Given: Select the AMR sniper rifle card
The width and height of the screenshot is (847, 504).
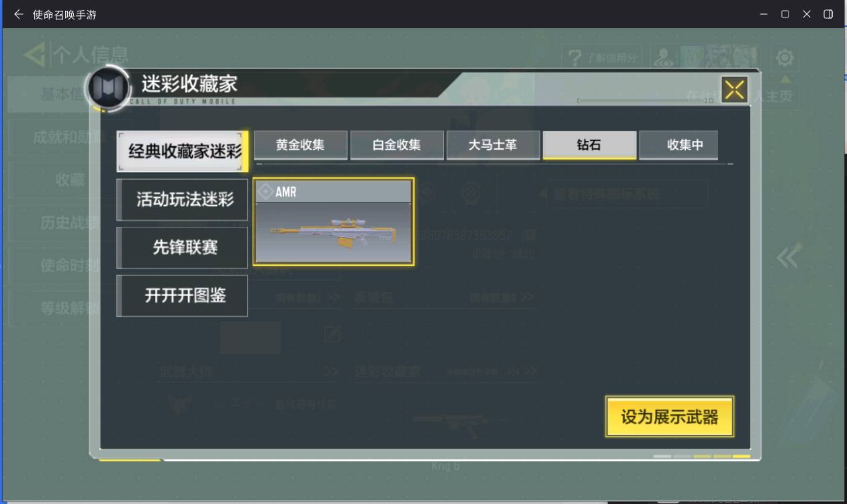Looking at the screenshot, I should (333, 221).
